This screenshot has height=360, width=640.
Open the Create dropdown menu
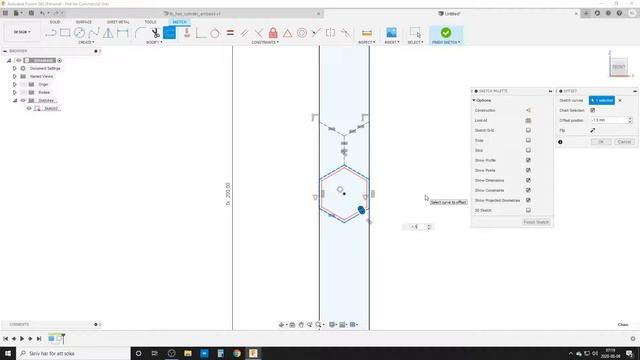tap(86, 42)
